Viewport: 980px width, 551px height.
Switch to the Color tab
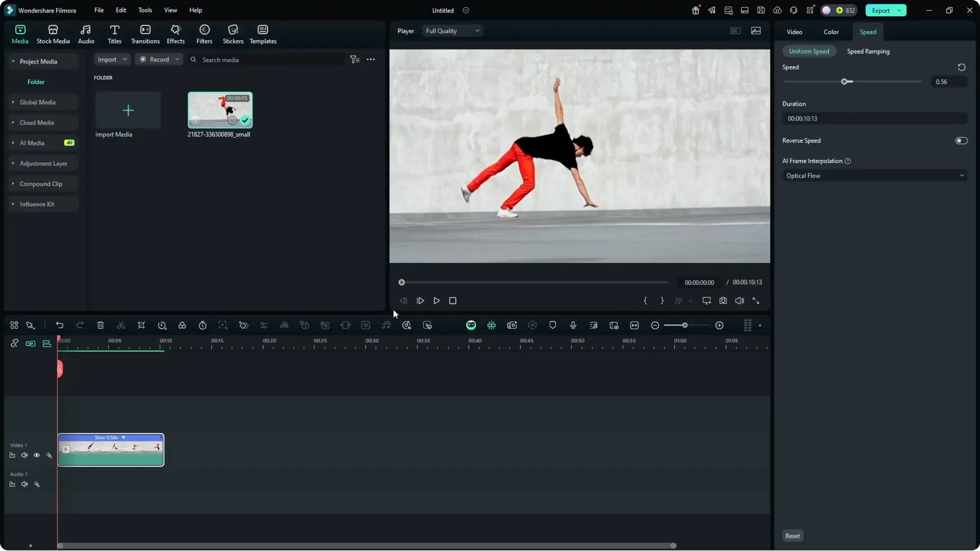830,32
